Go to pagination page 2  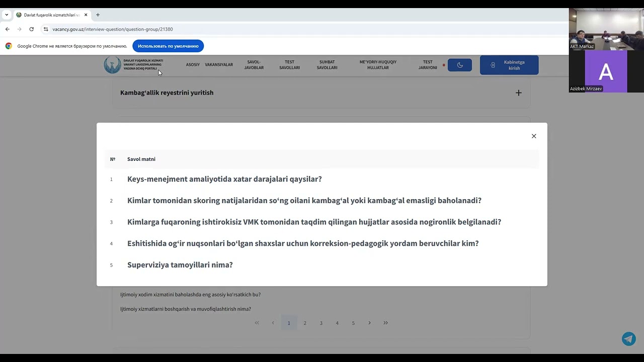pyautogui.click(x=305, y=323)
